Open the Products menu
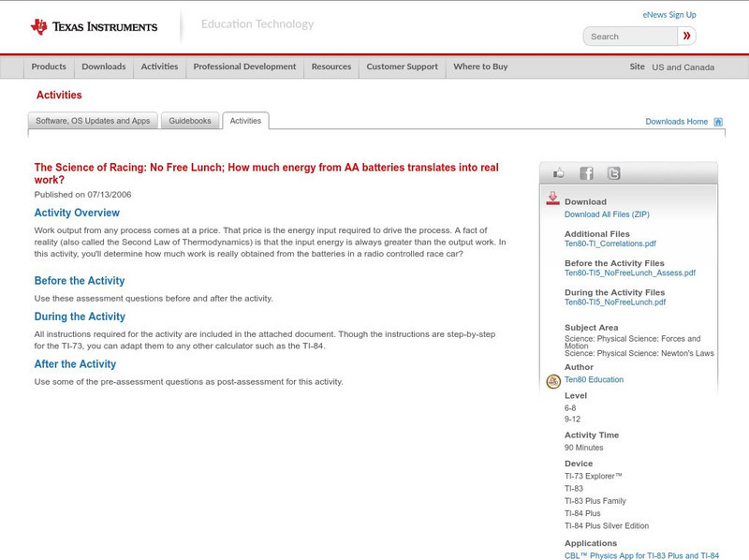This screenshot has height=560, width=749. (49, 66)
